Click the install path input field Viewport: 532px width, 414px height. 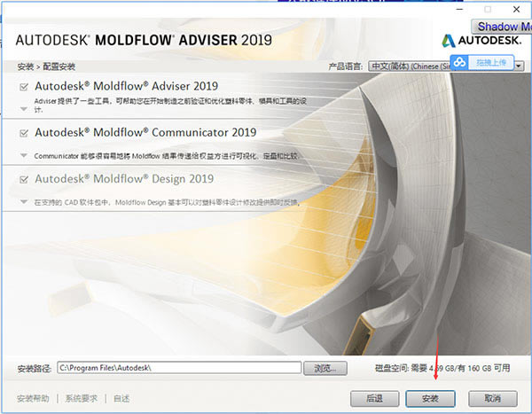click(179, 368)
